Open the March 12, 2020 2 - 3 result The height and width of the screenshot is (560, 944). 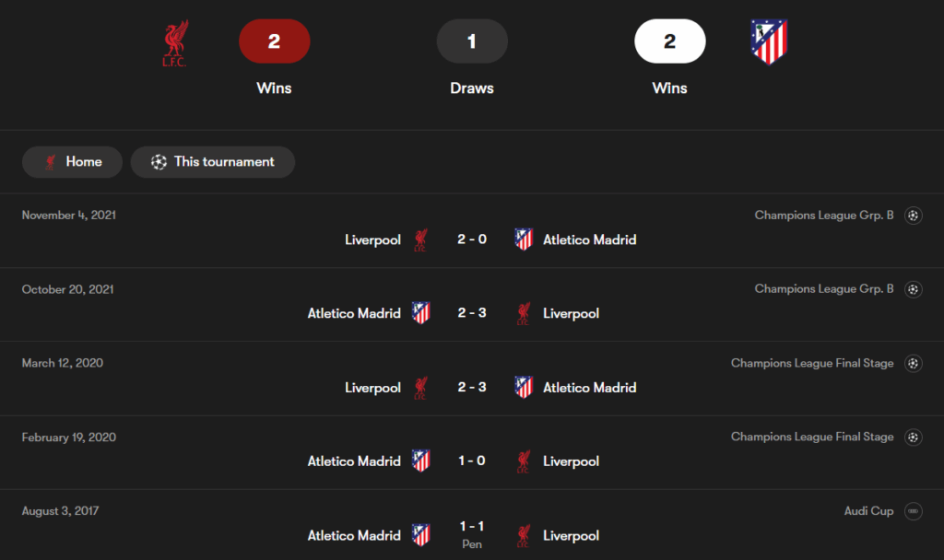click(472, 379)
